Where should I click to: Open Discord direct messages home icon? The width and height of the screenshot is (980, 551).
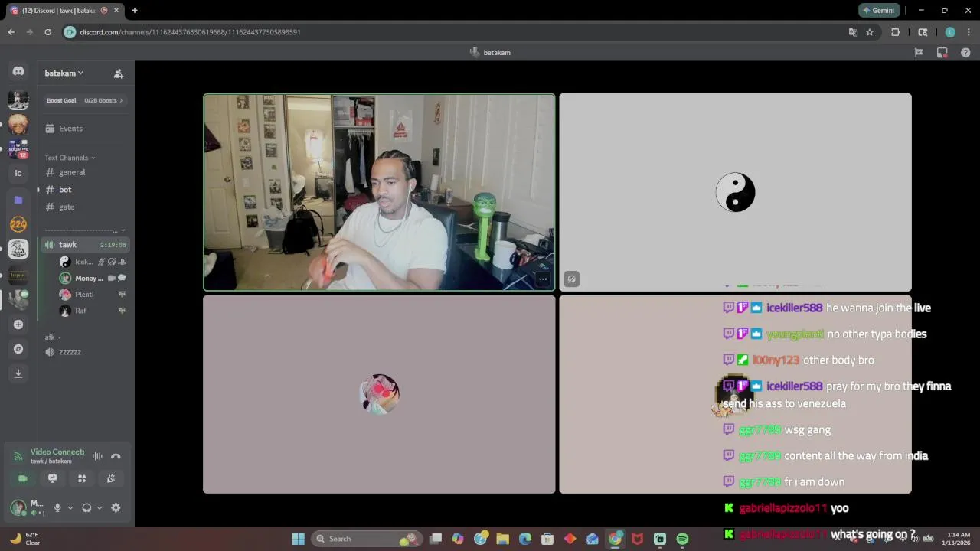point(18,71)
